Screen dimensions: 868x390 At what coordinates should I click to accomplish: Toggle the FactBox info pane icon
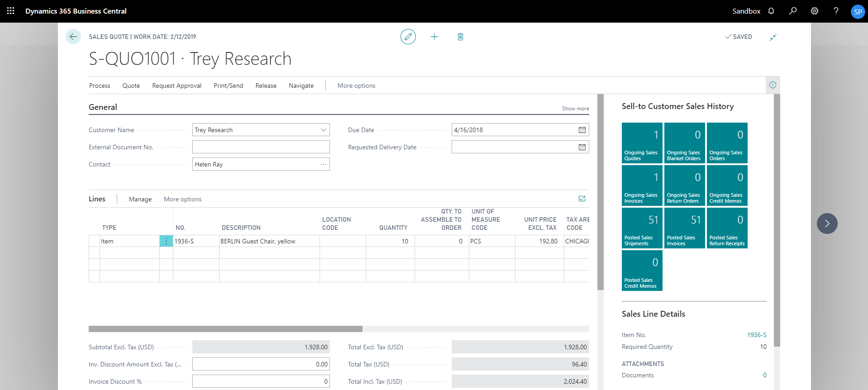(773, 85)
